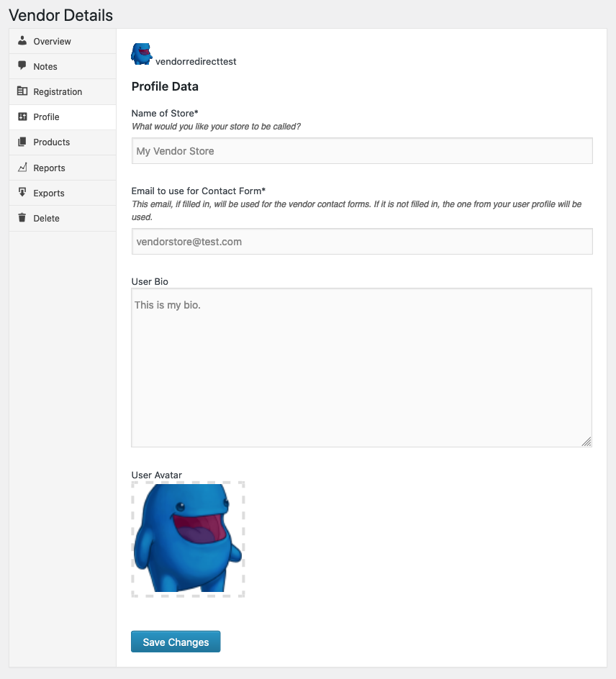
Task: Click the Profile sliders icon
Action: (x=22, y=117)
